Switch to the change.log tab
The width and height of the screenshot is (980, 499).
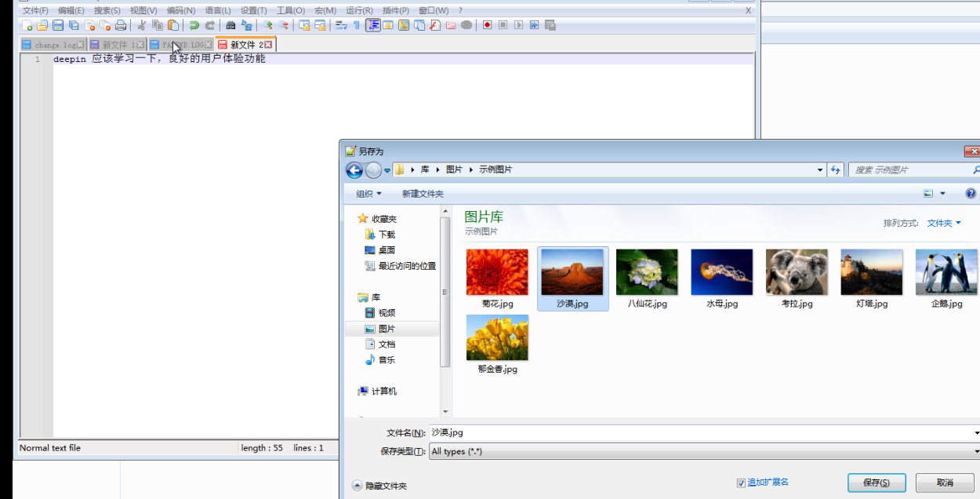click(53, 45)
